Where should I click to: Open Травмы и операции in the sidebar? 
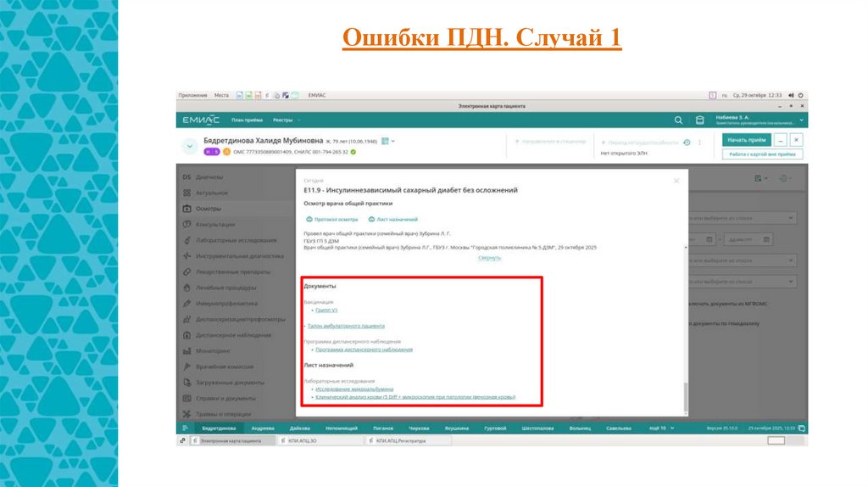(x=223, y=414)
